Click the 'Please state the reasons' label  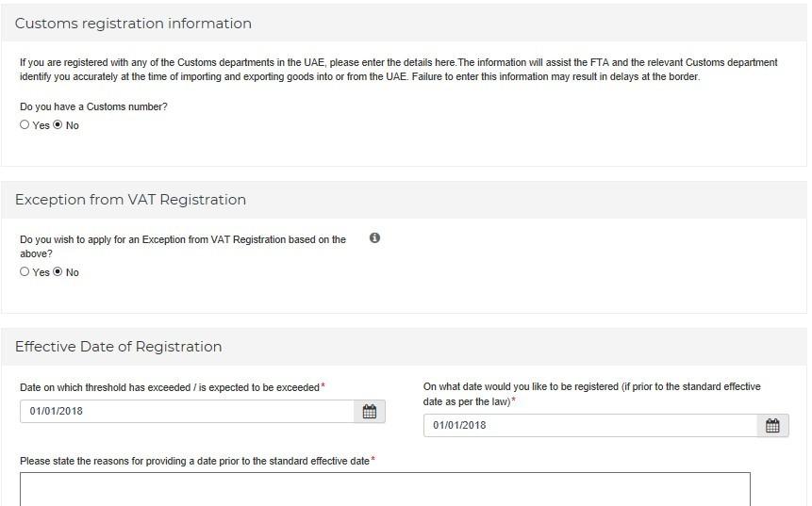click(194, 461)
